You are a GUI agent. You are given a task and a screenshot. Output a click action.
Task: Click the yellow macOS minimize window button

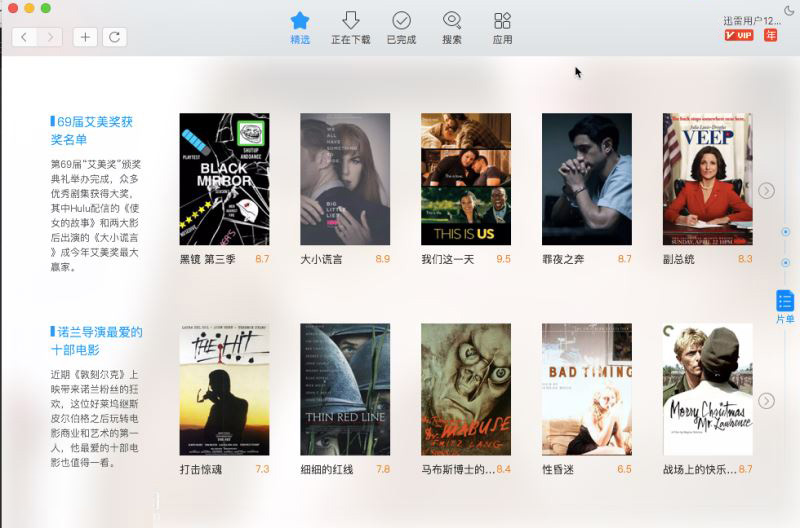[30, 8]
